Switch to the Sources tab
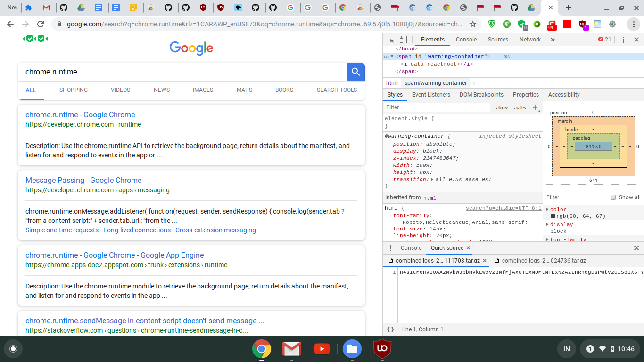 pyautogui.click(x=498, y=40)
